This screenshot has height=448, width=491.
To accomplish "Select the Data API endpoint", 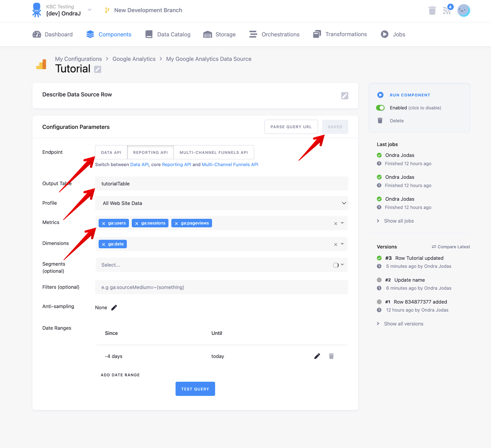I will (x=111, y=152).
